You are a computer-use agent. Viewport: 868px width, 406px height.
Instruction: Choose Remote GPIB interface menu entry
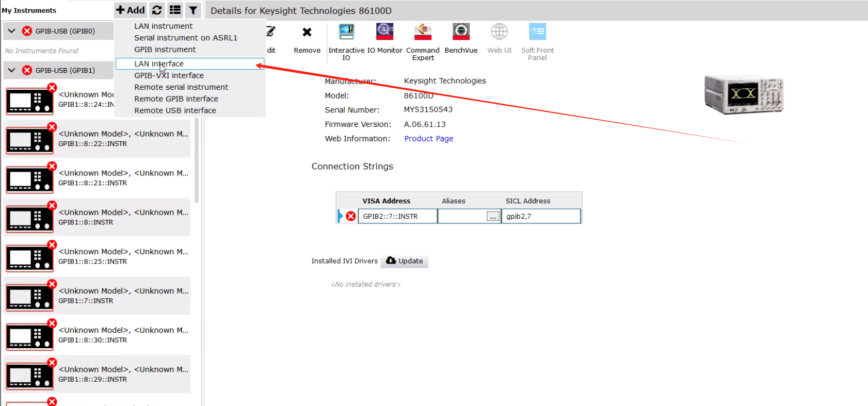click(x=176, y=99)
